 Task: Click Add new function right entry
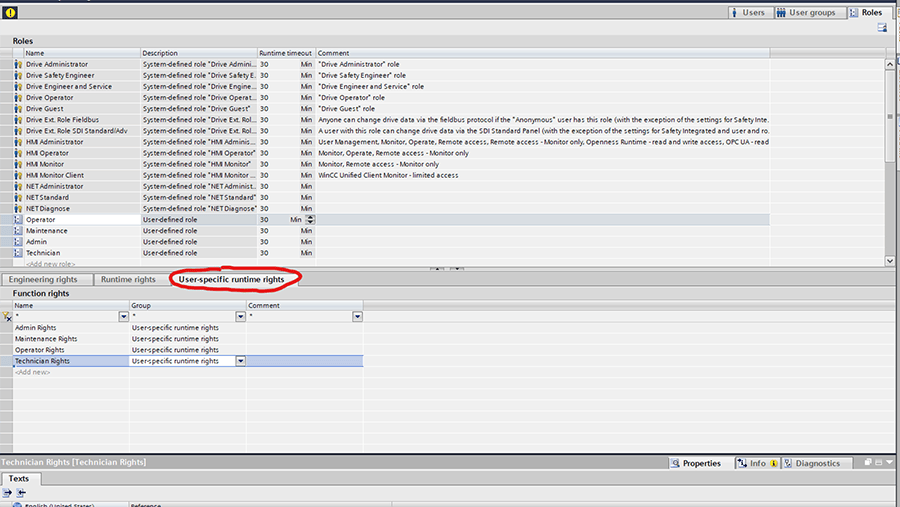point(33,372)
